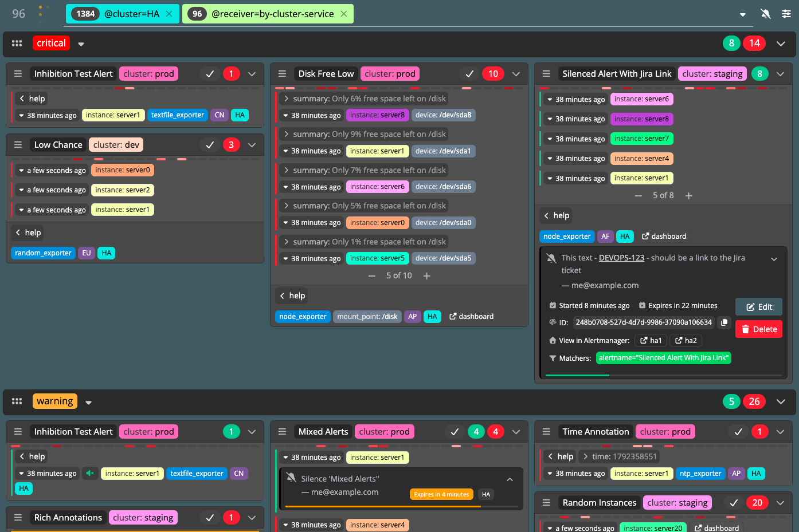Screen dimensions: 799x532
Task: Acknowledge the Disk Free Low alert group
Action: click(x=469, y=74)
